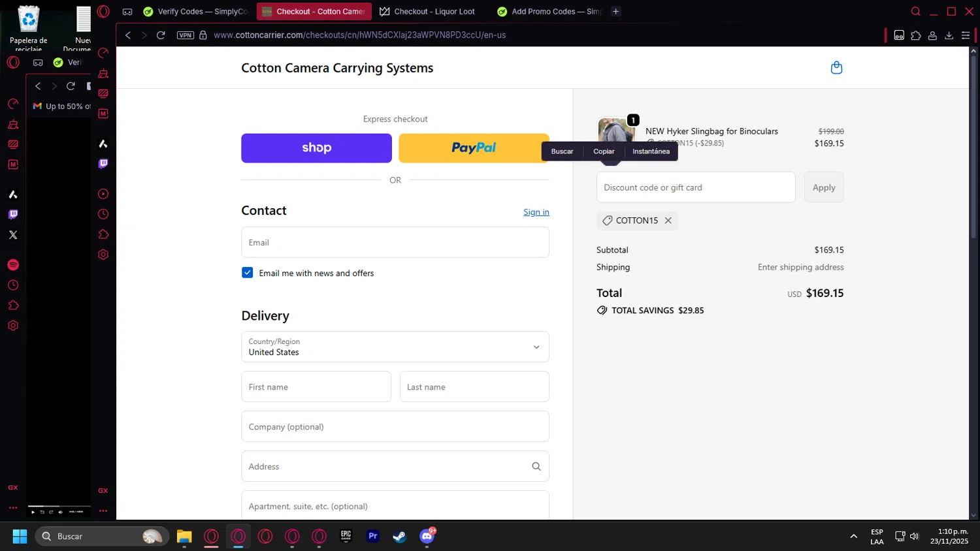Choose Instantánea in the popup menu
Viewport: 980px width, 551px height.
point(651,151)
